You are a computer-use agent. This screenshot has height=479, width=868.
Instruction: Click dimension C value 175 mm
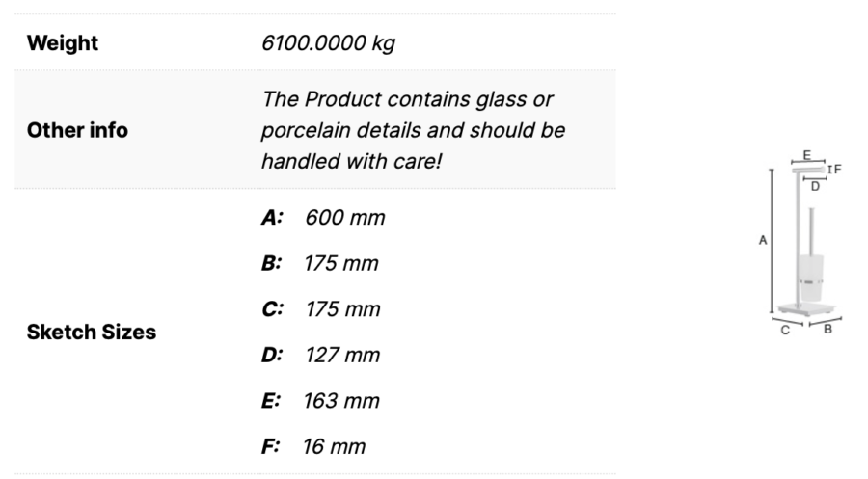pos(342,309)
